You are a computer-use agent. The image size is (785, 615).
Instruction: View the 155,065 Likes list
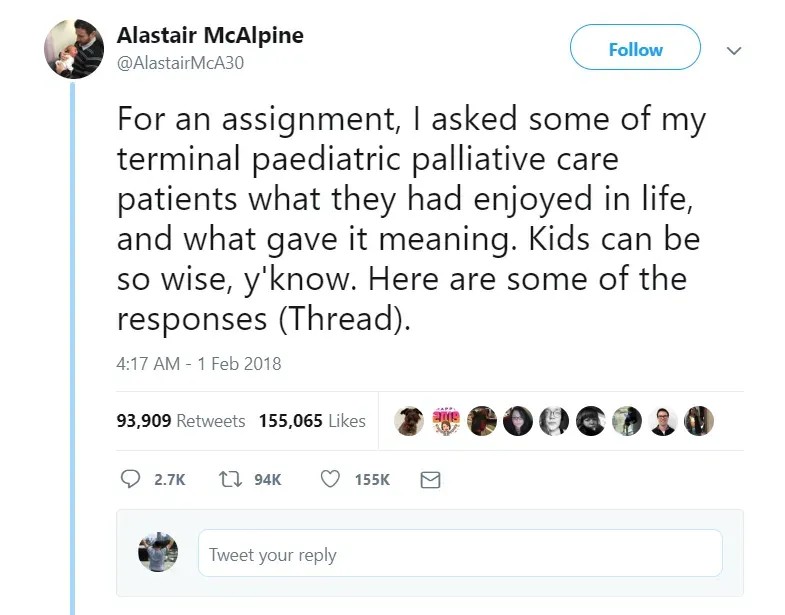click(x=312, y=421)
